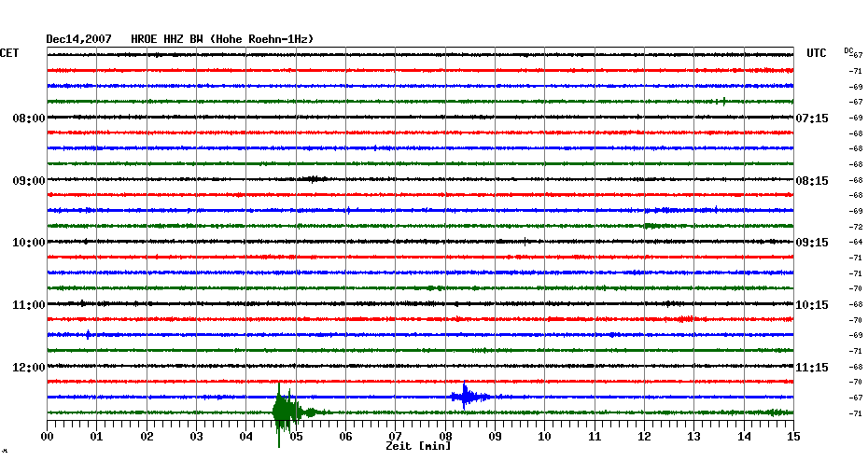Click minute '11' on the time axis
The width and height of the screenshot is (868, 461).
[595, 437]
